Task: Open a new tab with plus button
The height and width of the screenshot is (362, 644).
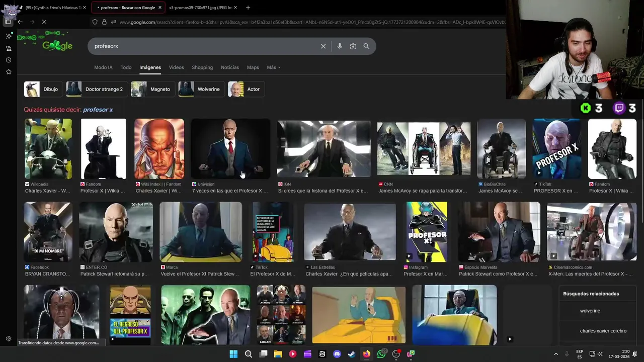Action: [x=248, y=8]
